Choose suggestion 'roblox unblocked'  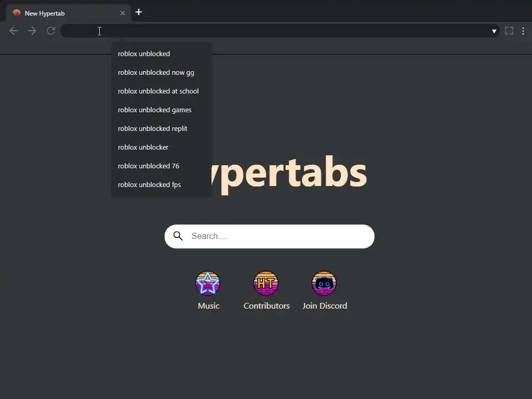[x=162, y=54]
